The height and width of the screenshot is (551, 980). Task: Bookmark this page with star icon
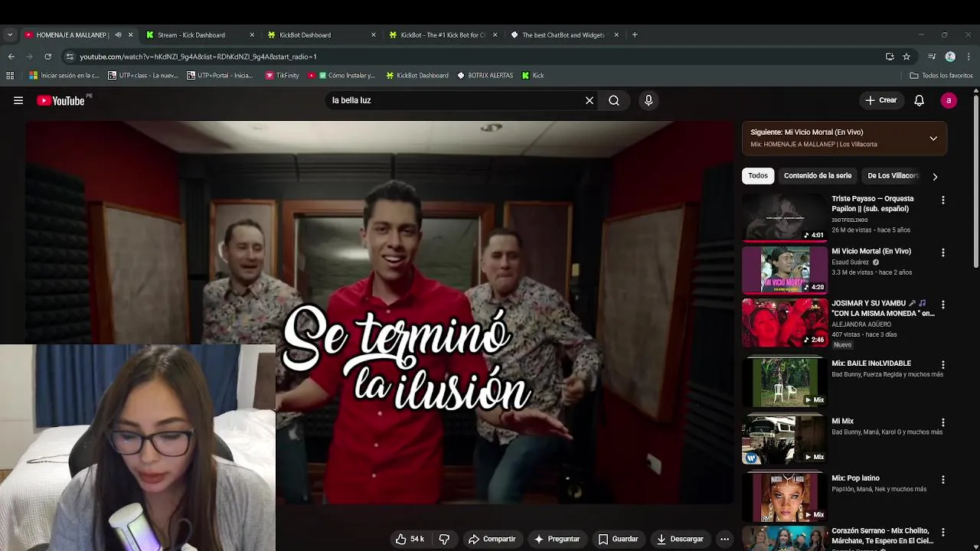906,57
